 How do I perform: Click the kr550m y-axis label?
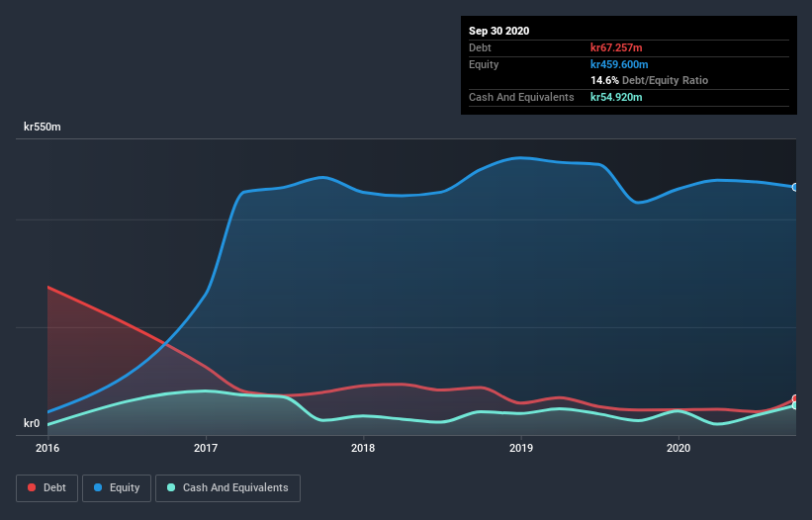click(43, 127)
